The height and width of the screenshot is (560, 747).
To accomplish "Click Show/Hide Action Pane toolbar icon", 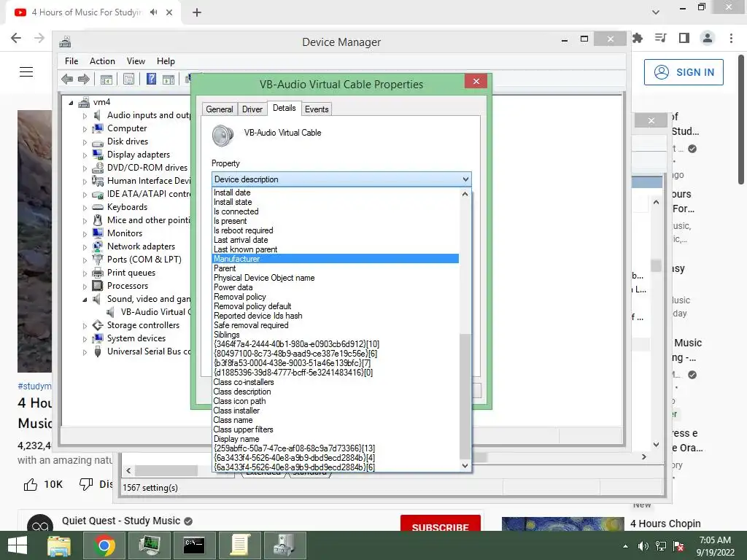I will 169,79.
